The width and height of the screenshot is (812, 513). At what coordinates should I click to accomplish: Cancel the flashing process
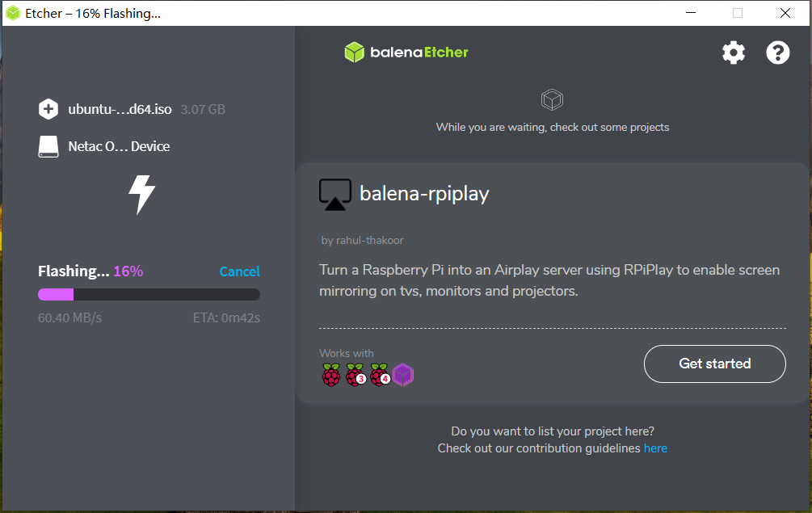click(x=239, y=271)
